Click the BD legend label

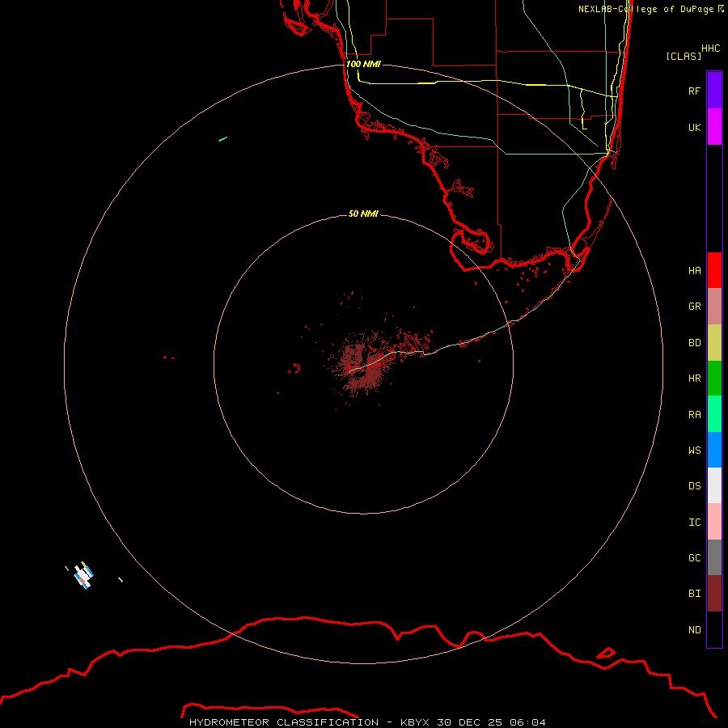(x=694, y=343)
